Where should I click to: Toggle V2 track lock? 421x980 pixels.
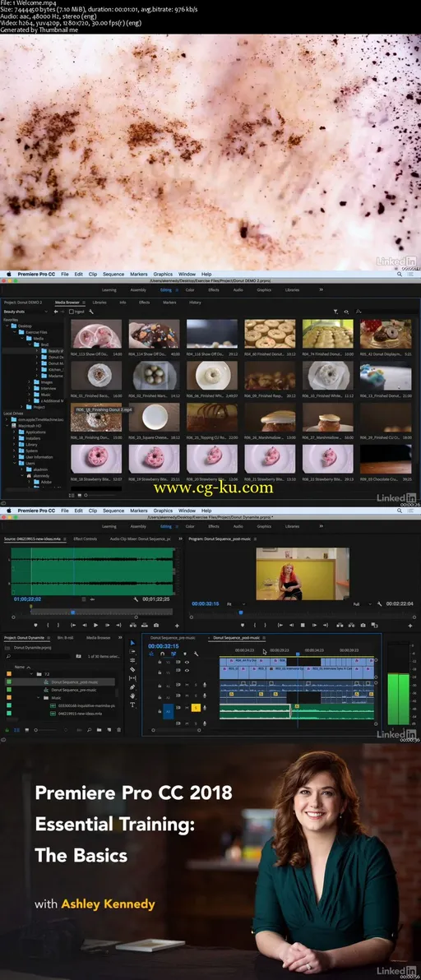click(x=160, y=662)
